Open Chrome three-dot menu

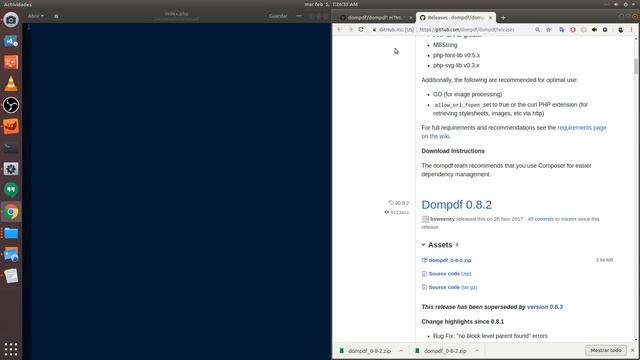[x=631, y=29]
